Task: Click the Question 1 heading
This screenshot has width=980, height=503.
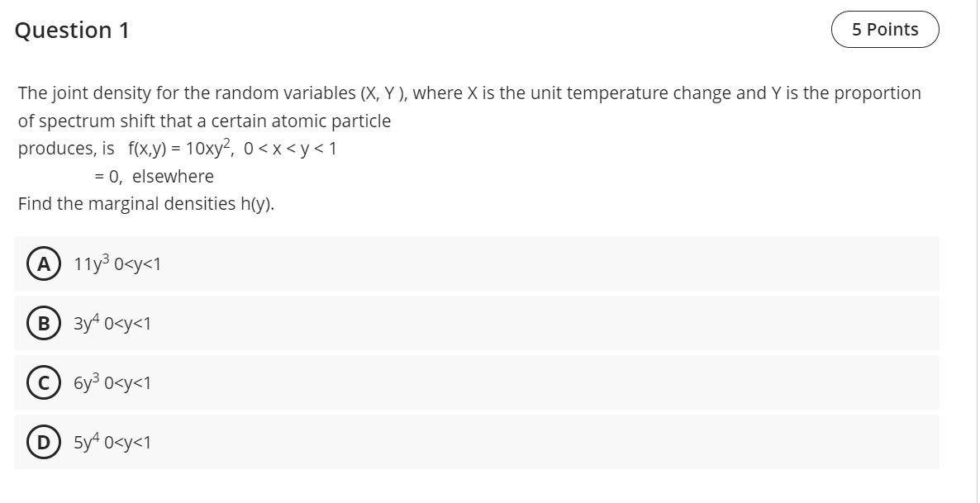Action: (72, 30)
